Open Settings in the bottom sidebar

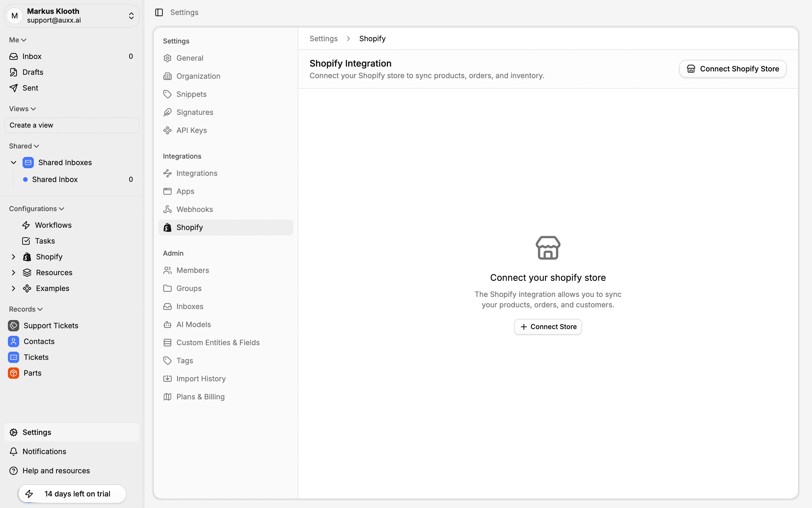coord(72,432)
